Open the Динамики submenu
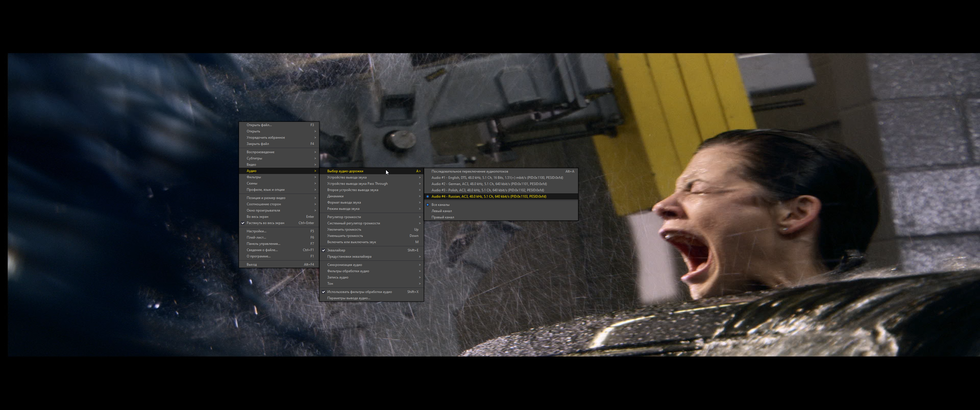The width and height of the screenshot is (980, 410). pos(335,196)
